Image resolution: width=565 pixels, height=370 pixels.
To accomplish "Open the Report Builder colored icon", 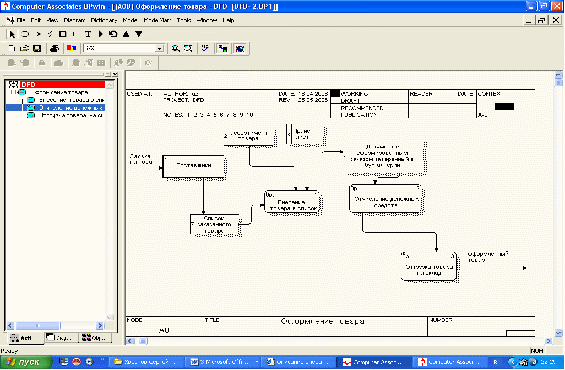I will 71,48.
